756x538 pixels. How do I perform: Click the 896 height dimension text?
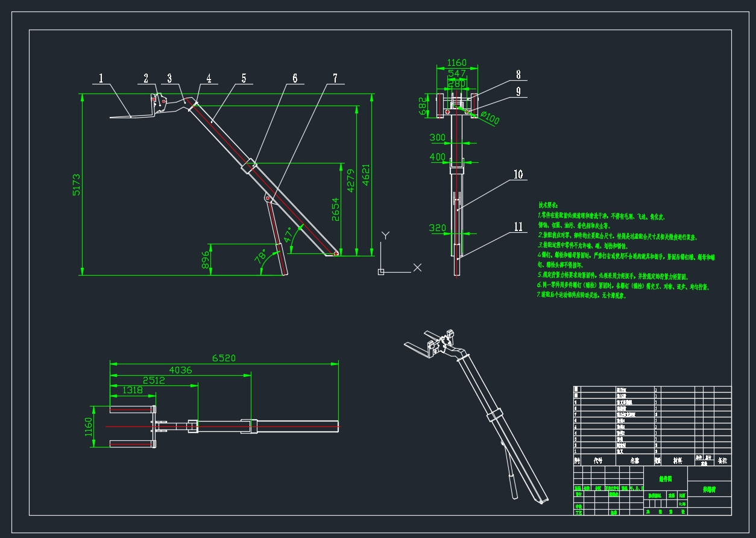tap(206, 259)
